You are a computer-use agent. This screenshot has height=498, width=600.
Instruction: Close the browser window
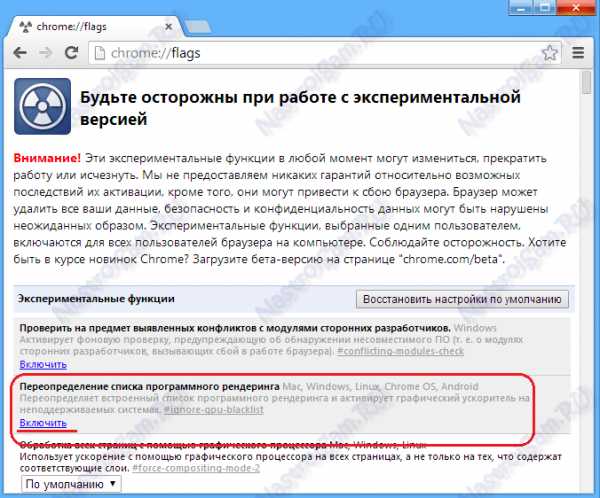click(576, 7)
